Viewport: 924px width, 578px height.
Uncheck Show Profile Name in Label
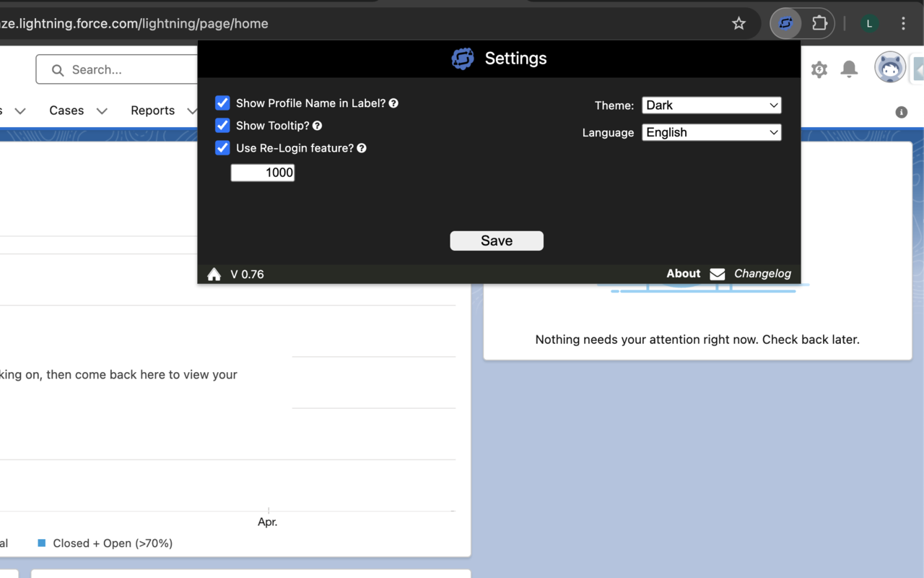(222, 103)
